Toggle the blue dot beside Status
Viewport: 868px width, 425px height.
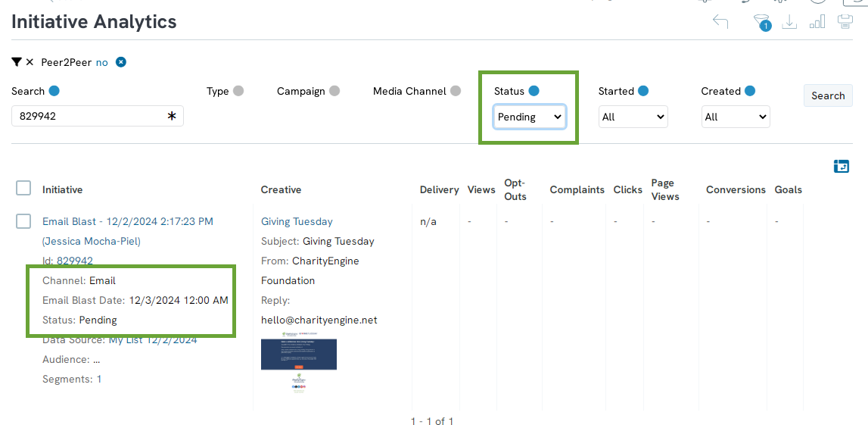pos(534,91)
